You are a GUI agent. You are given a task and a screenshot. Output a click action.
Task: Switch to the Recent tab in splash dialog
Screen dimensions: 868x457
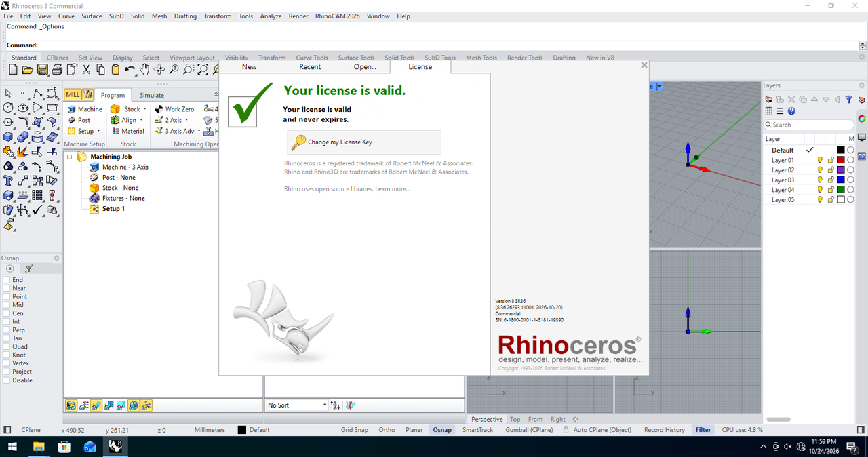310,67
